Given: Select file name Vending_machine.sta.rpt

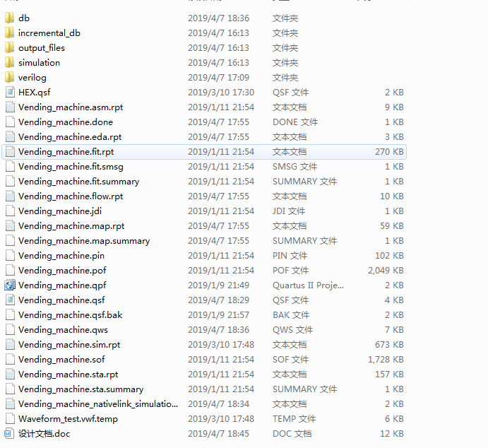Looking at the screenshot, I should point(69,375).
